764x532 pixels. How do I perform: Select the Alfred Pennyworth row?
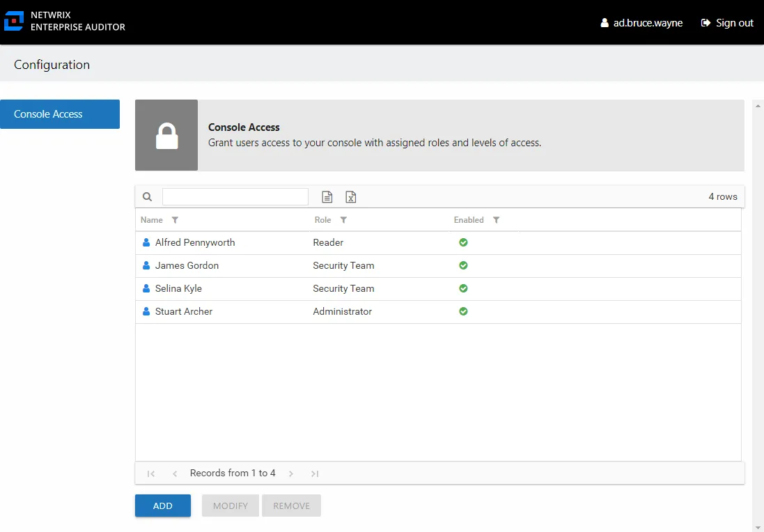439,242
